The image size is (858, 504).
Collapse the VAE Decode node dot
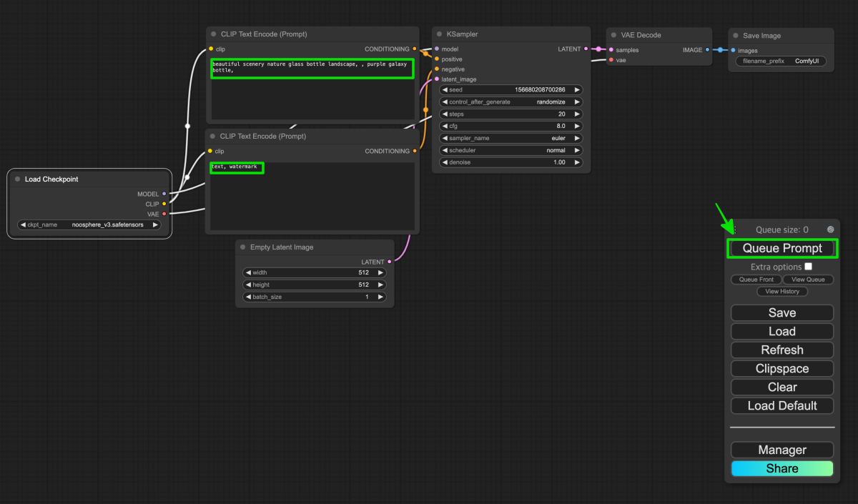[x=613, y=35]
